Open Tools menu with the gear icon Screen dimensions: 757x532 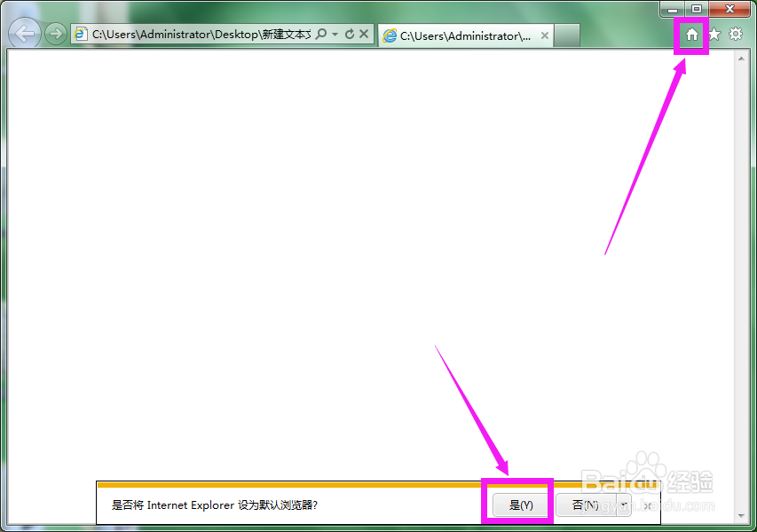pyautogui.click(x=736, y=35)
